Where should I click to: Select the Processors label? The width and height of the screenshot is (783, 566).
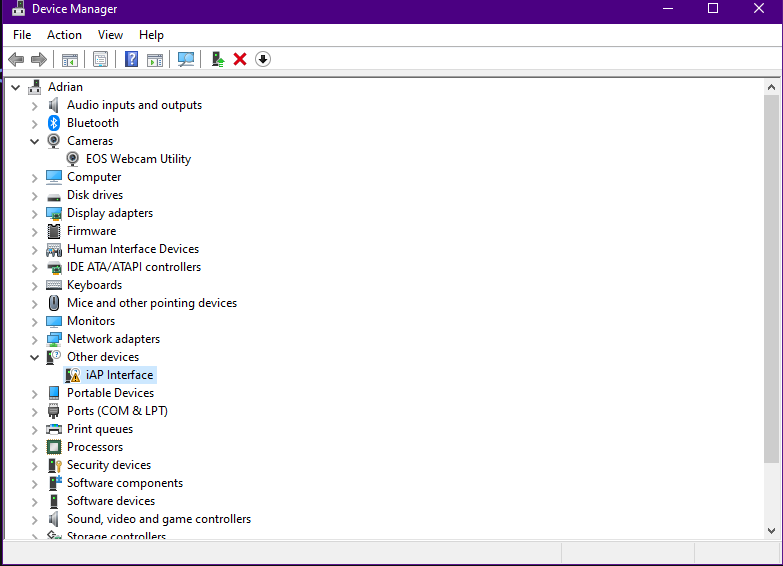[95, 447]
